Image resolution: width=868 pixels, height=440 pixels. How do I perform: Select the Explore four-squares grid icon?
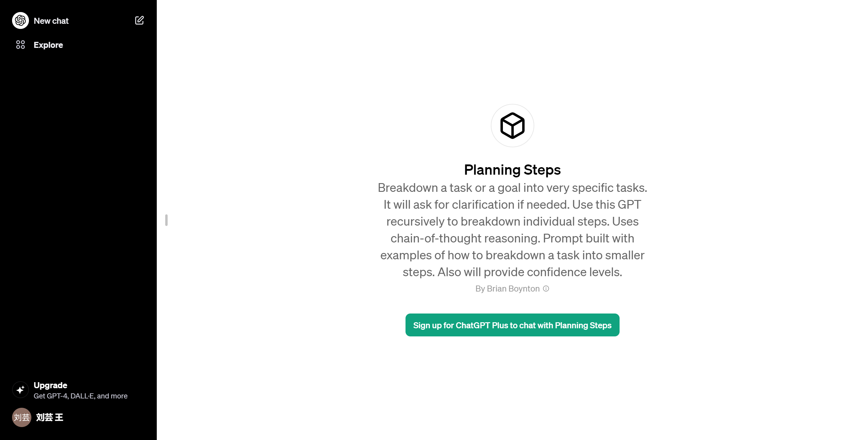tap(20, 45)
